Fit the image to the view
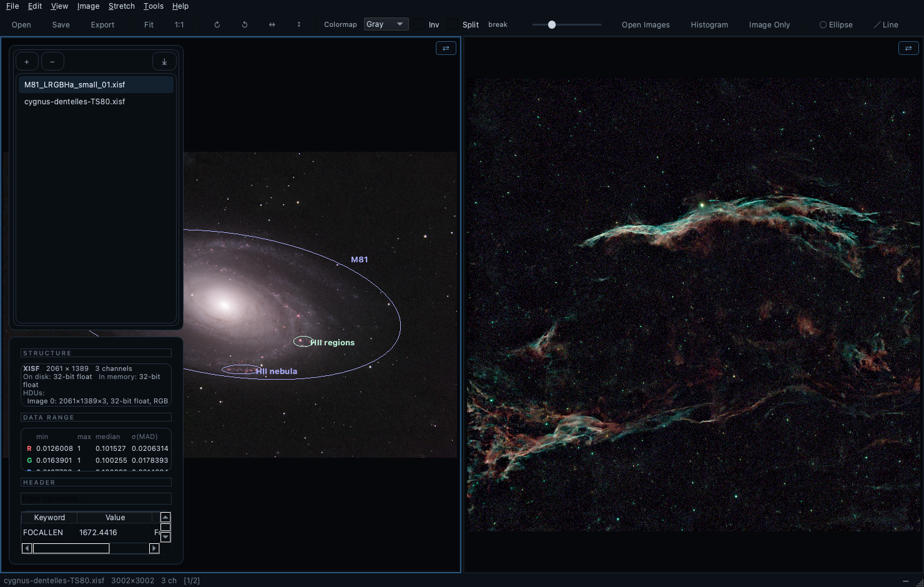This screenshot has width=924, height=587. pos(149,25)
